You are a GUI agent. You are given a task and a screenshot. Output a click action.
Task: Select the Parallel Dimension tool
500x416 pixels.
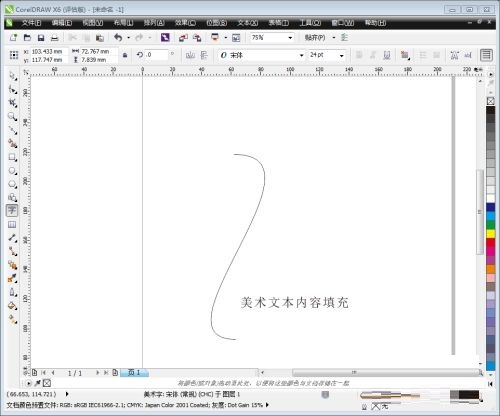12,238
